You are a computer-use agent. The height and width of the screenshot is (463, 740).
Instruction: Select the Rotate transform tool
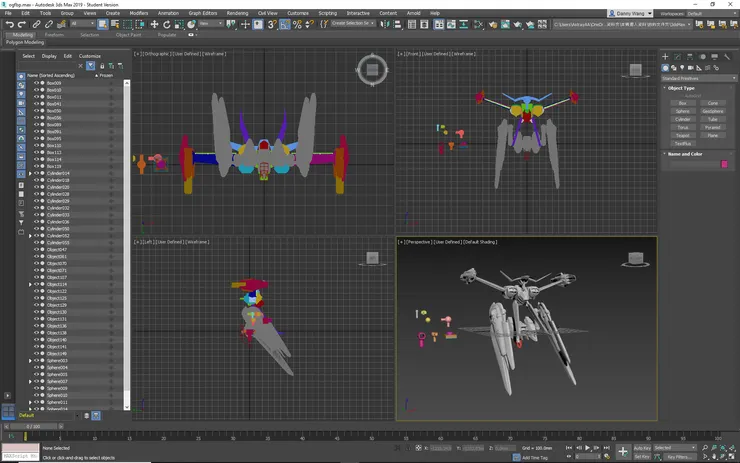click(166, 24)
